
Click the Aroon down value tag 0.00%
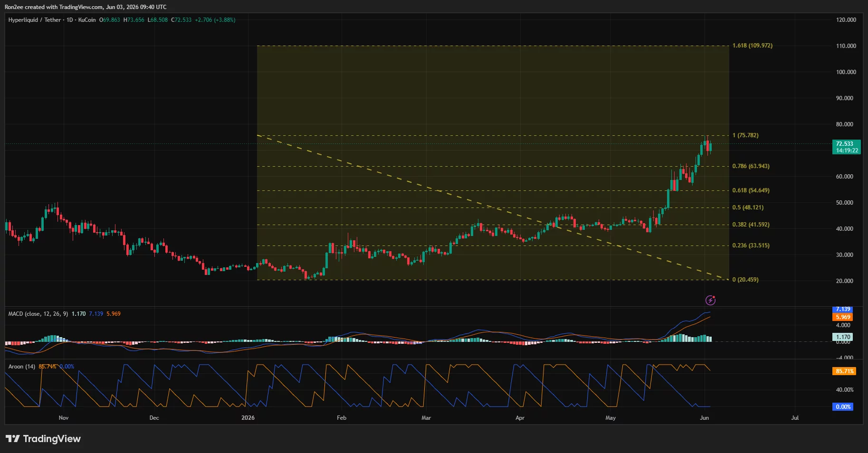pyautogui.click(x=843, y=407)
